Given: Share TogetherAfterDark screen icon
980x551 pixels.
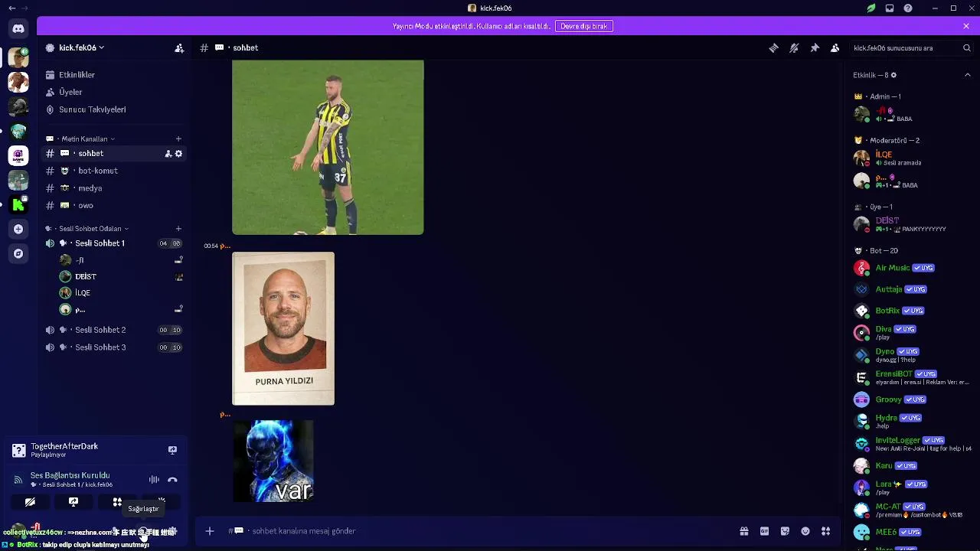Looking at the screenshot, I should tap(172, 450).
